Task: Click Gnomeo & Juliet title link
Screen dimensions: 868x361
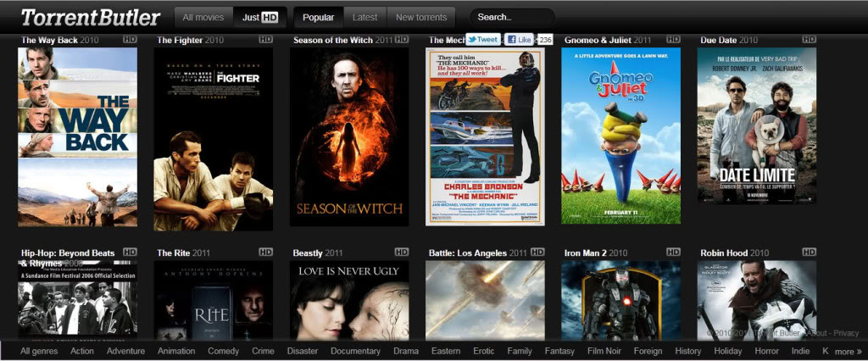Action: [598, 40]
